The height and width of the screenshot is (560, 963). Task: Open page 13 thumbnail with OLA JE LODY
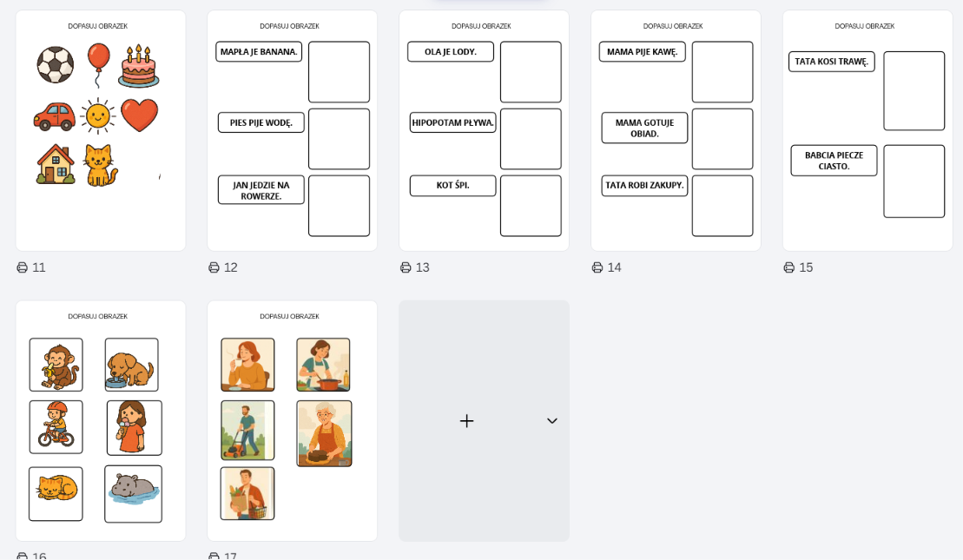484,130
